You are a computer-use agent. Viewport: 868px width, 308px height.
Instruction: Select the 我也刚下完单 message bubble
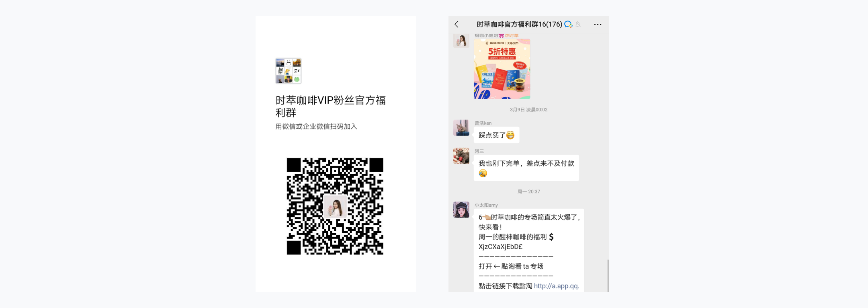(526, 168)
